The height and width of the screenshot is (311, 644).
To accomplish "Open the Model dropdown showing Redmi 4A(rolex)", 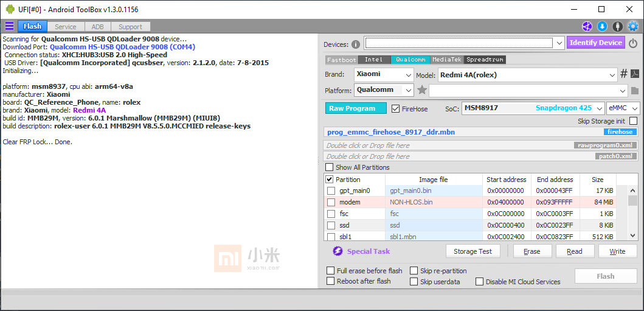I will tap(528, 75).
